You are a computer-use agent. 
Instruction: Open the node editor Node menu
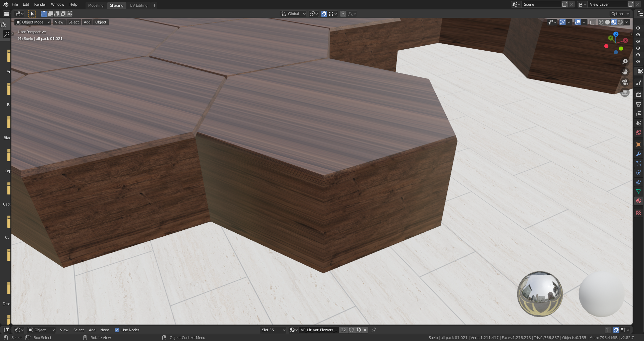[x=105, y=330]
